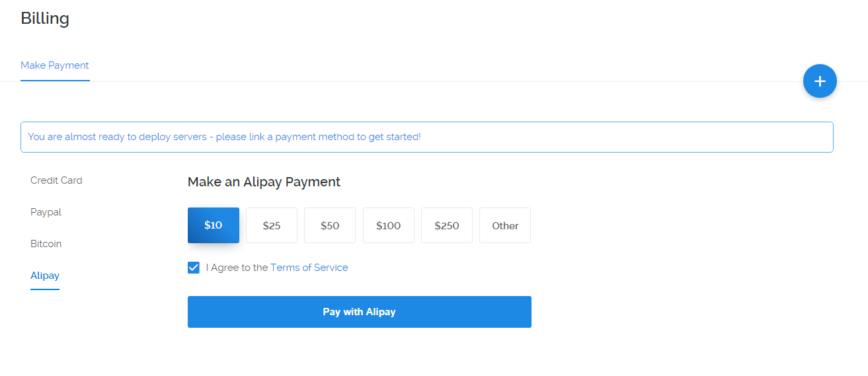Click the blue underline beneath Alipay
The image size is (868, 376).
point(45,289)
